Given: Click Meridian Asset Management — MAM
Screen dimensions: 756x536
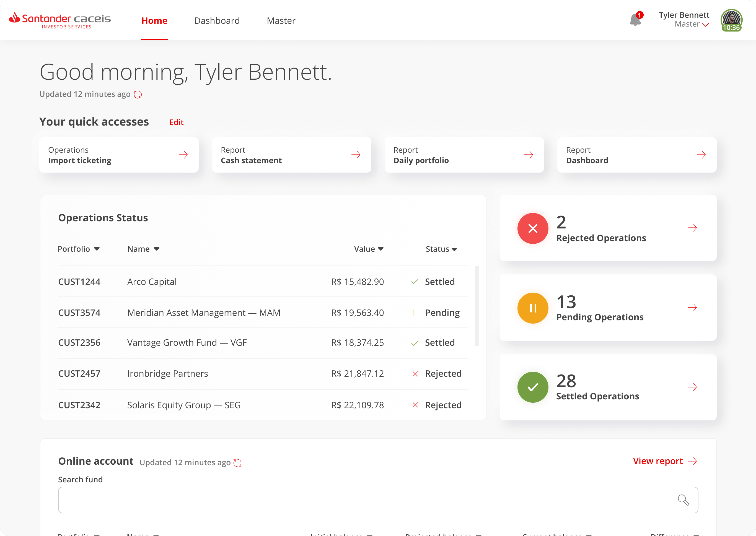Looking at the screenshot, I should pos(204,313).
